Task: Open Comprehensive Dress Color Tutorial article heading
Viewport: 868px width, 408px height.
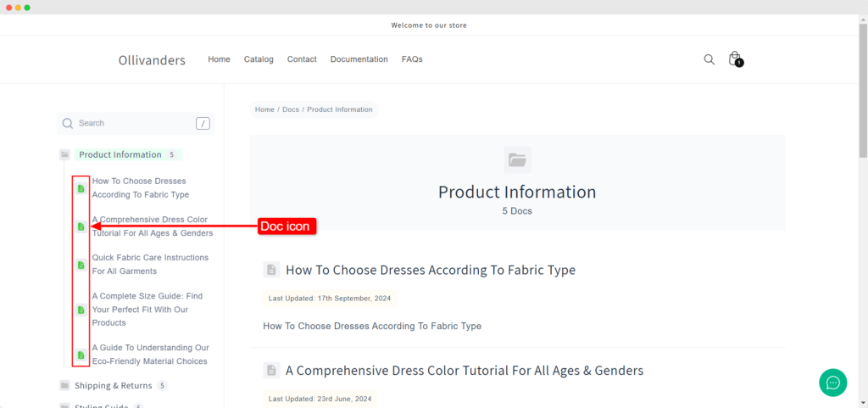Action: pos(465,371)
